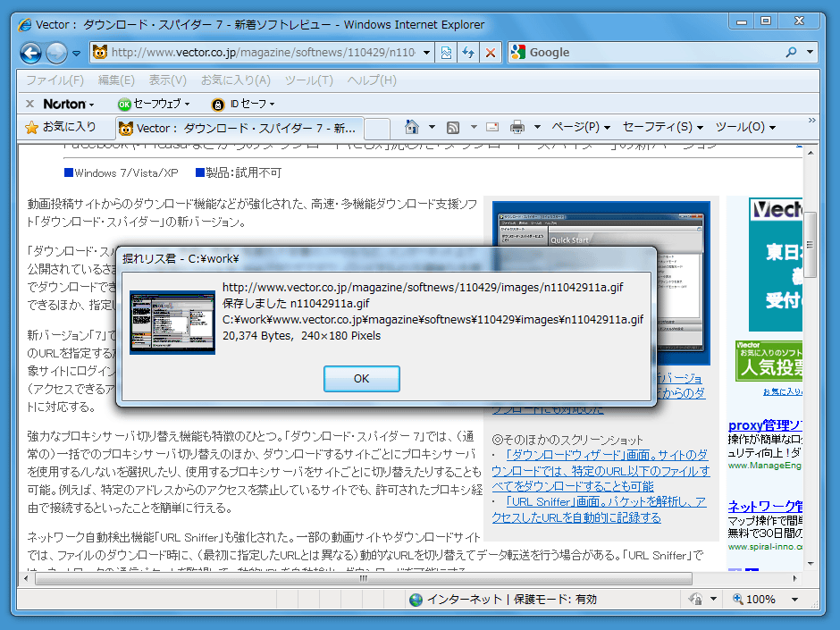840x630 pixels.
Task: Click the Vector site favicon in the address bar
Action: 100,52
